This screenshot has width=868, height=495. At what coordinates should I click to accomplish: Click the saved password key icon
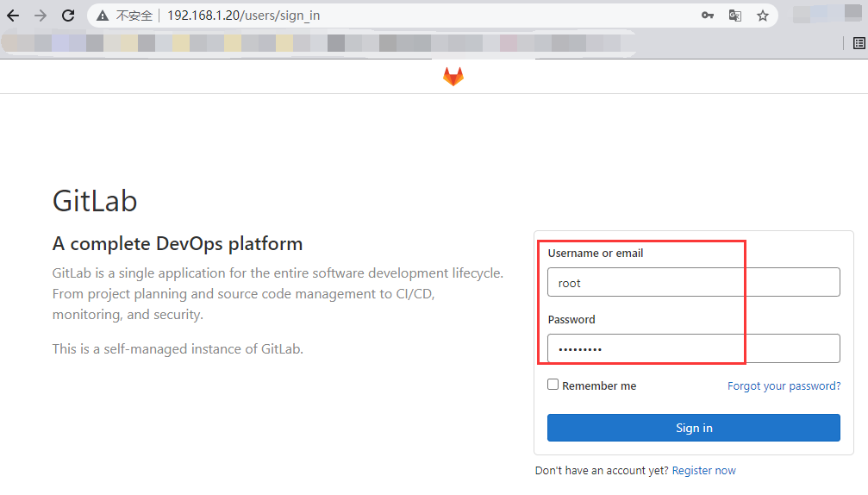(x=707, y=16)
